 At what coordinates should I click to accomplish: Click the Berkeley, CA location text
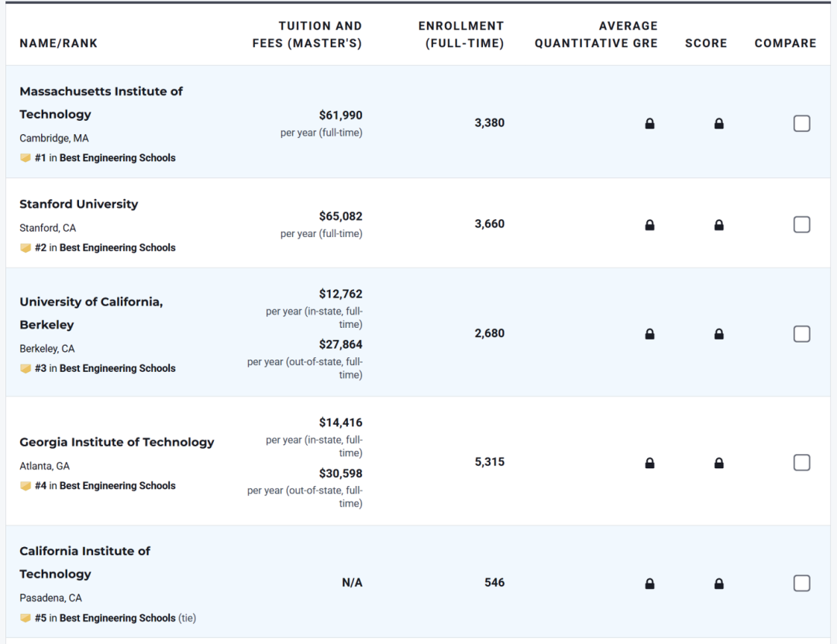pos(47,349)
